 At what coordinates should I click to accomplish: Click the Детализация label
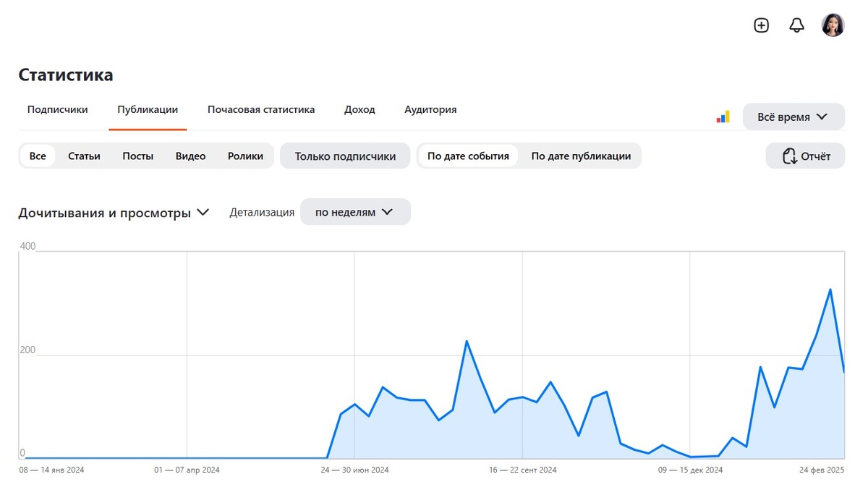[262, 212]
